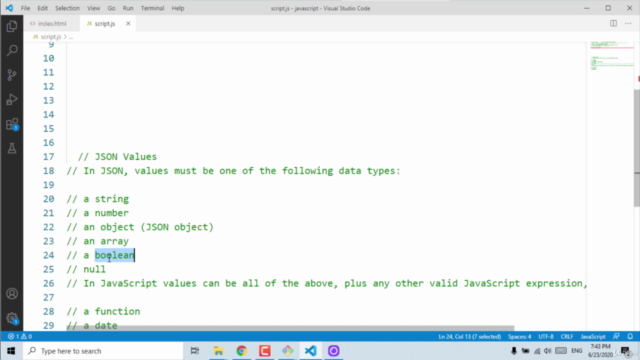Change indentation via Spaces: 4
Viewport: 640px width, 360px height.
pos(519,337)
